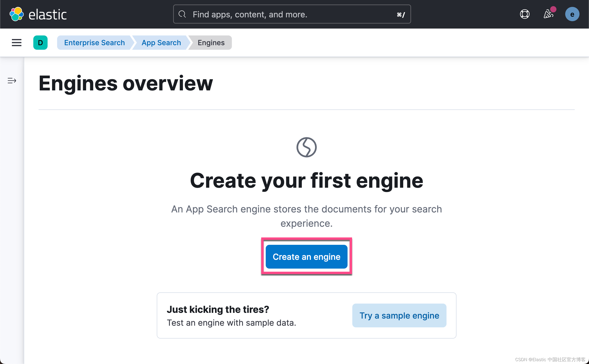Click the Elastic logo in the header
Viewport: 589px width, 364px height.
pyautogui.click(x=38, y=14)
